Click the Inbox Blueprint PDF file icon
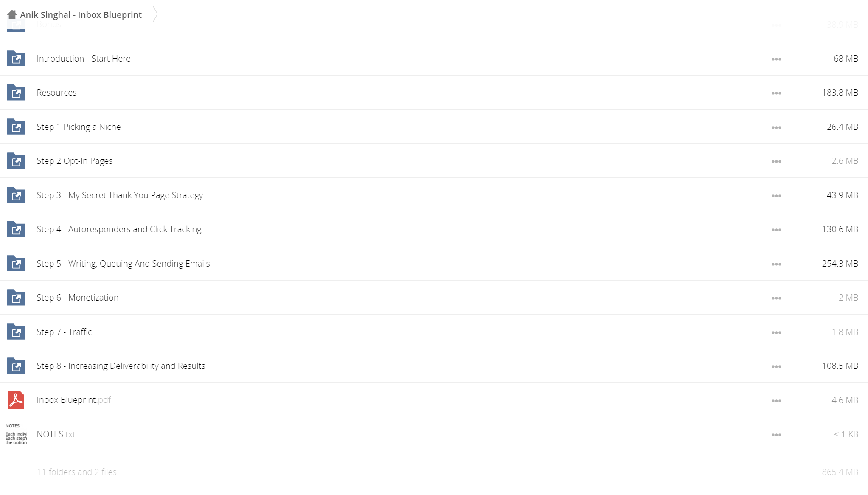Image resolution: width=868 pixels, height=495 pixels. tap(16, 400)
